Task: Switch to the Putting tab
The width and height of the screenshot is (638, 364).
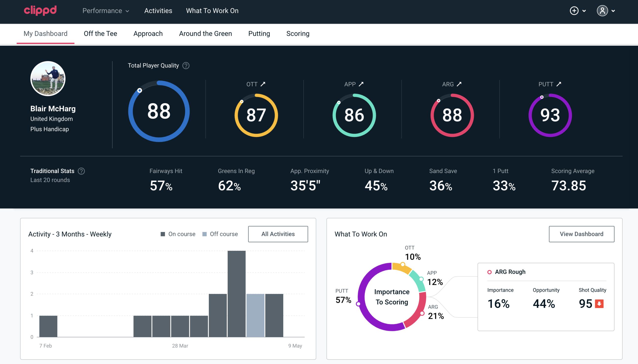Action: [259, 33]
